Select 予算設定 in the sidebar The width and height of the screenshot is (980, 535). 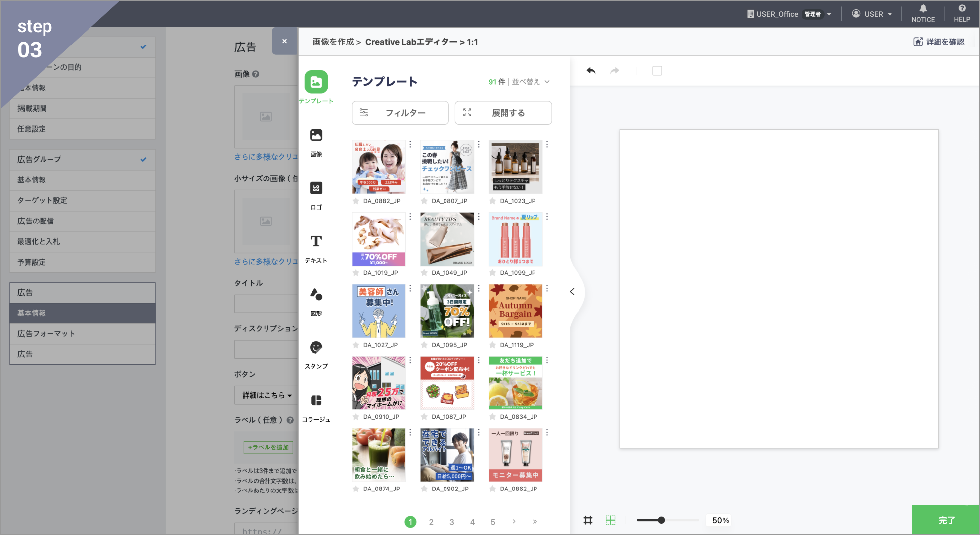click(83, 262)
